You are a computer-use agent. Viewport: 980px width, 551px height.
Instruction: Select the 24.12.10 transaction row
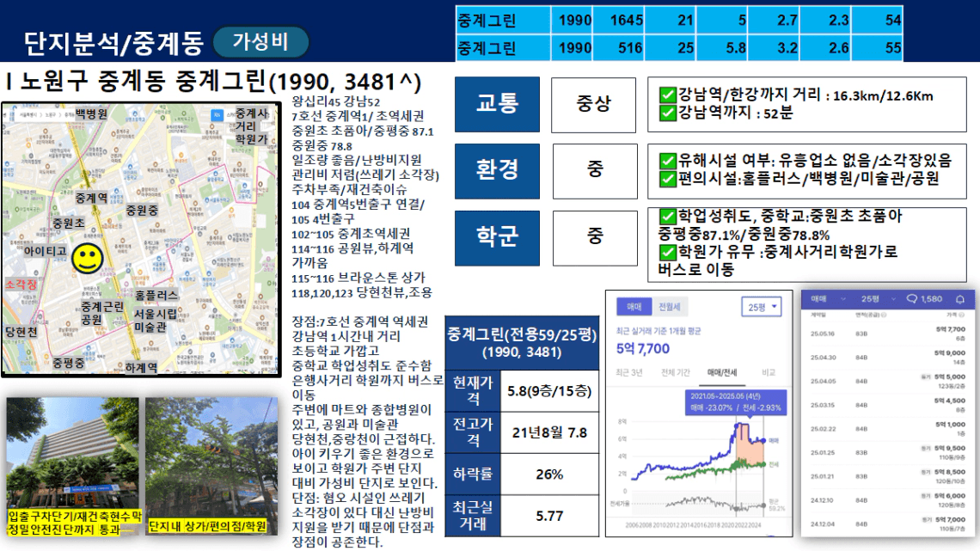(887, 499)
